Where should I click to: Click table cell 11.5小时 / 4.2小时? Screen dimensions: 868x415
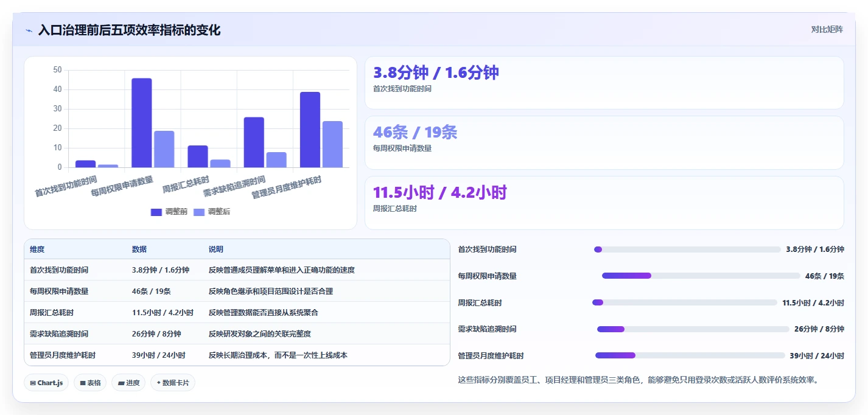click(163, 313)
